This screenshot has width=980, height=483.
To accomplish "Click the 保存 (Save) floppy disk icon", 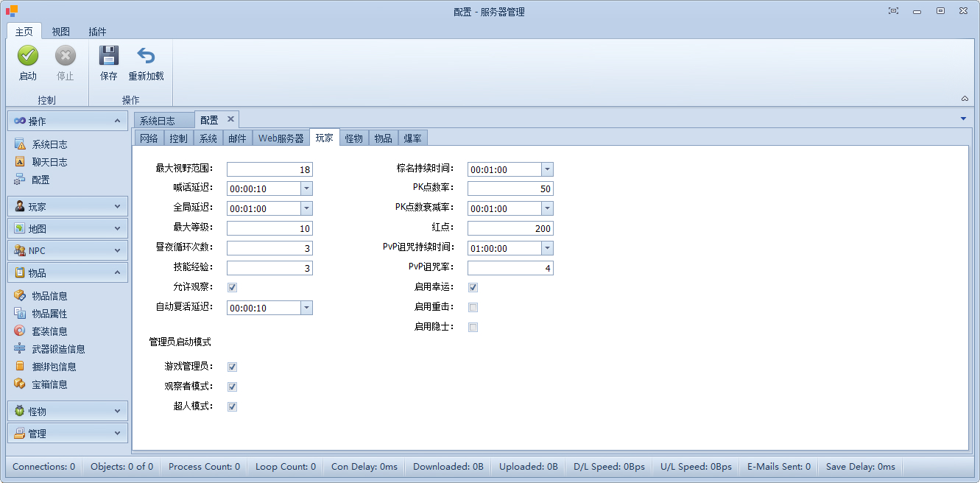I will 109,57.
